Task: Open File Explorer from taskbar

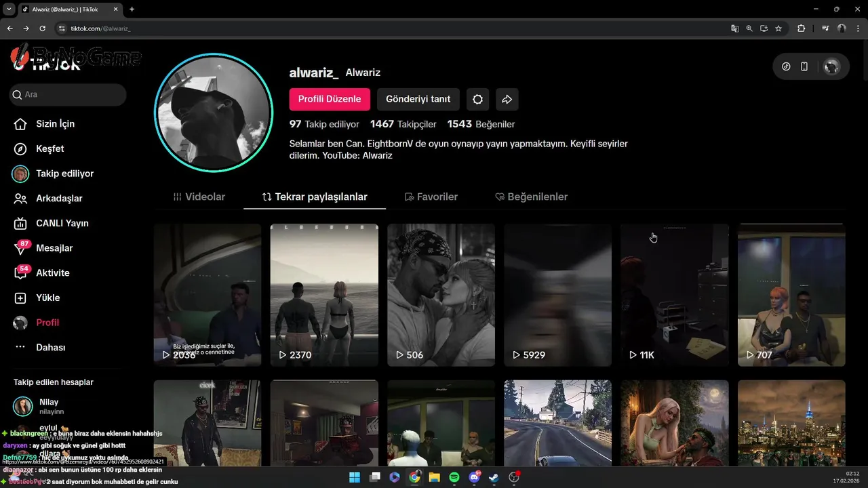Action: point(434,477)
